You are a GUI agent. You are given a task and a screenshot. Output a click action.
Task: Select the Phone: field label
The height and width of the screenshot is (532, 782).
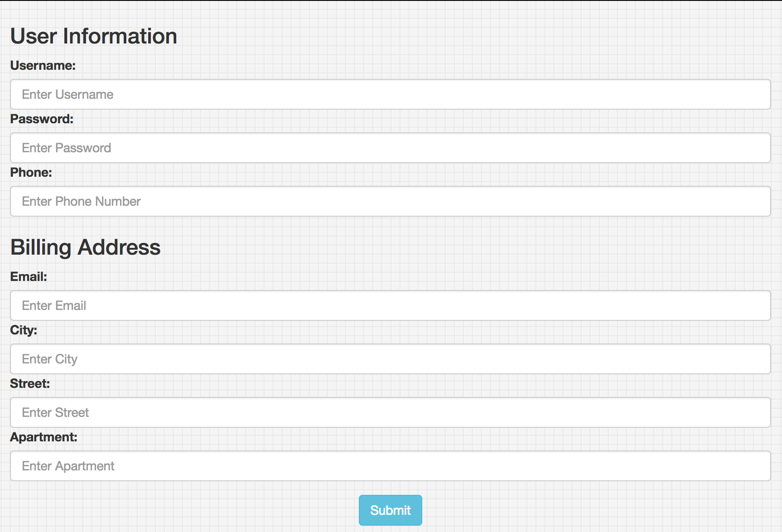tap(31, 172)
